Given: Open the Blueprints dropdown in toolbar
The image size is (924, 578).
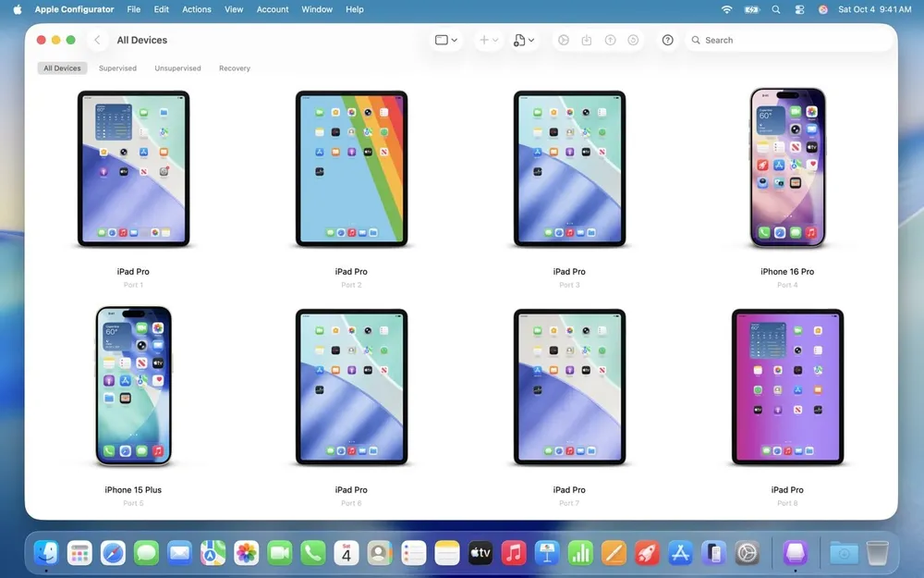Looking at the screenshot, I should click(524, 40).
